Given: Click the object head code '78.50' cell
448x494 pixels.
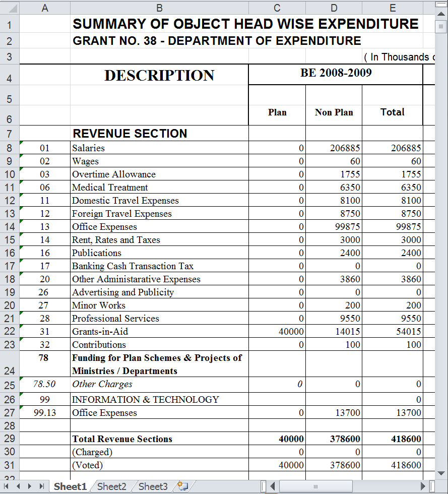Looking at the screenshot, I should [x=45, y=384].
